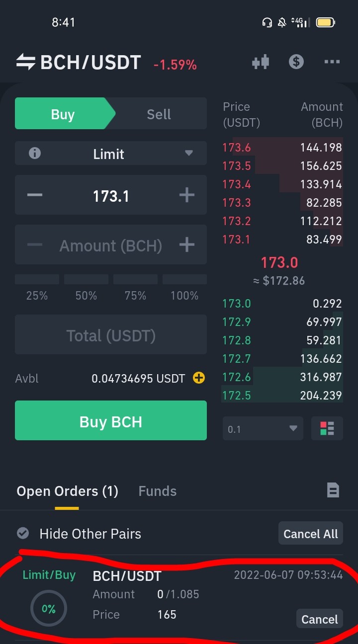
Task: Tap the swap pair arrows icon
Action: 25,63
